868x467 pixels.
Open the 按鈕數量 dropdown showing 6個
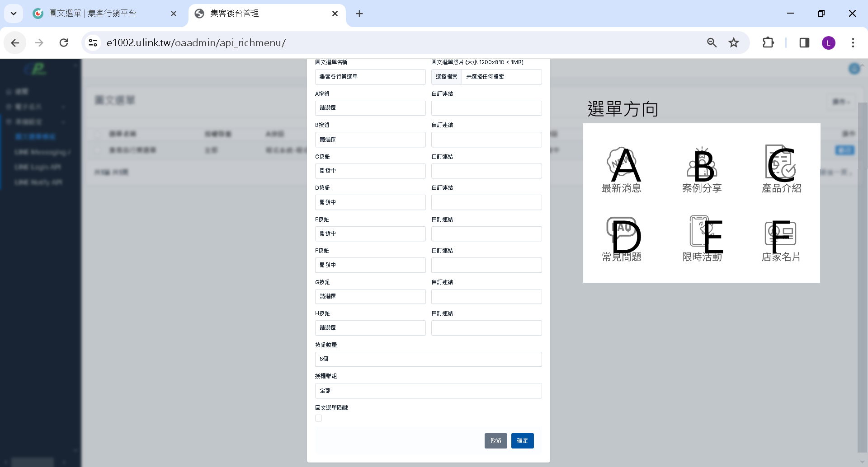pos(429,359)
